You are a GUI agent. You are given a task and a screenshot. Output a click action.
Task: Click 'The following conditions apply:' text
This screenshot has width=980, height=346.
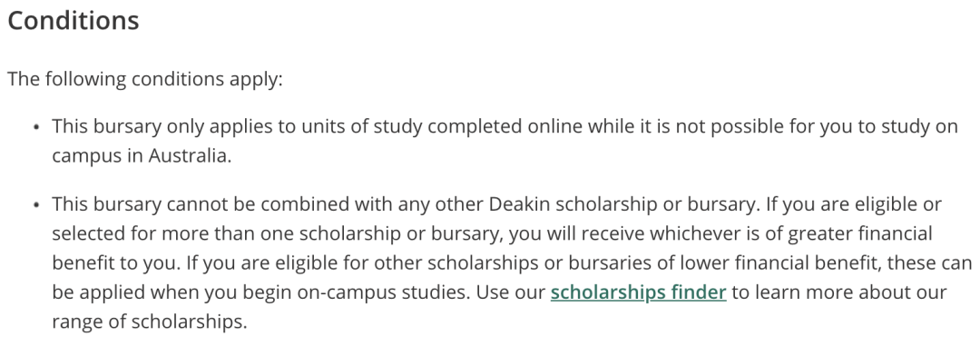coord(145,79)
